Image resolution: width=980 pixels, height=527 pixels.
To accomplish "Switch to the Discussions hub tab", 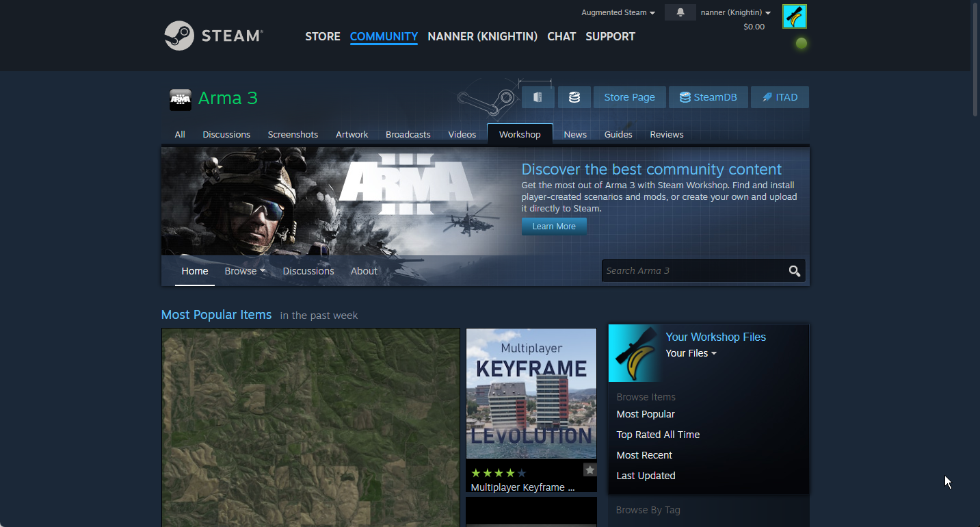I will [x=226, y=134].
